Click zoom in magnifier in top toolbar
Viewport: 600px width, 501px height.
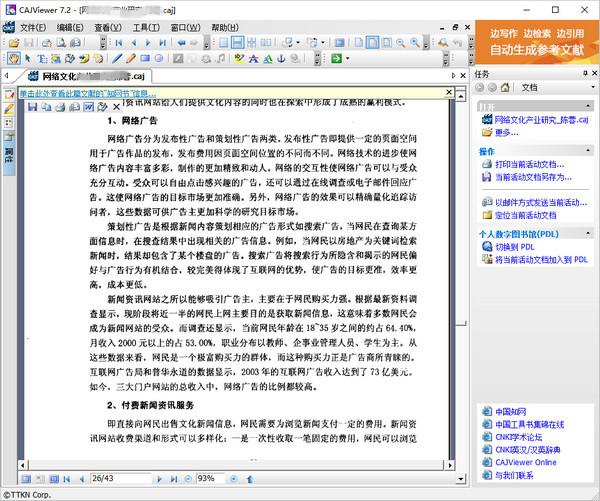[415, 42]
